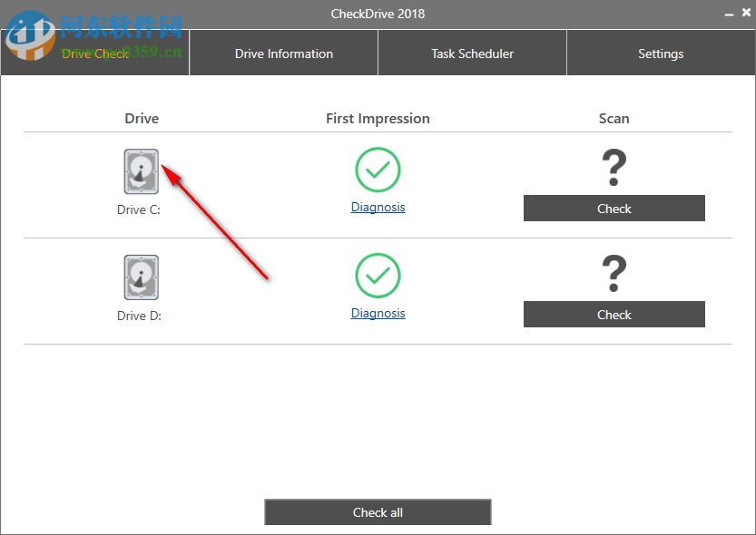Click the Scan column header

click(614, 118)
